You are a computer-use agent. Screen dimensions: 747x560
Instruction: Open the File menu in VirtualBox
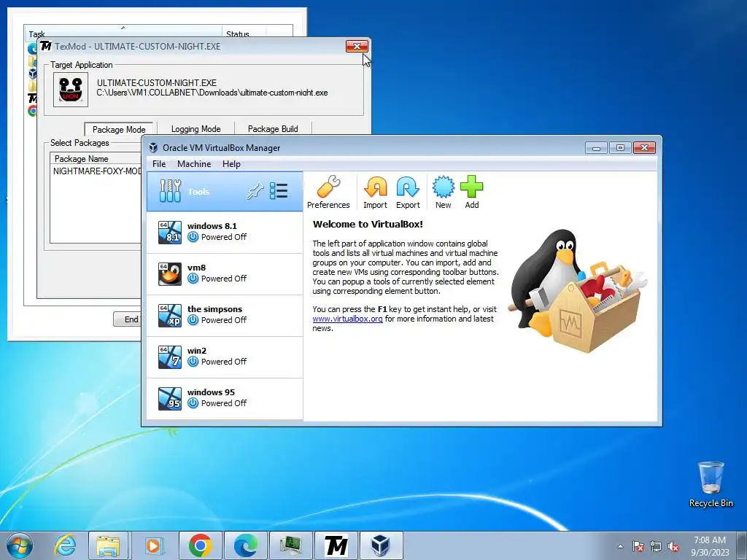point(159,164)
